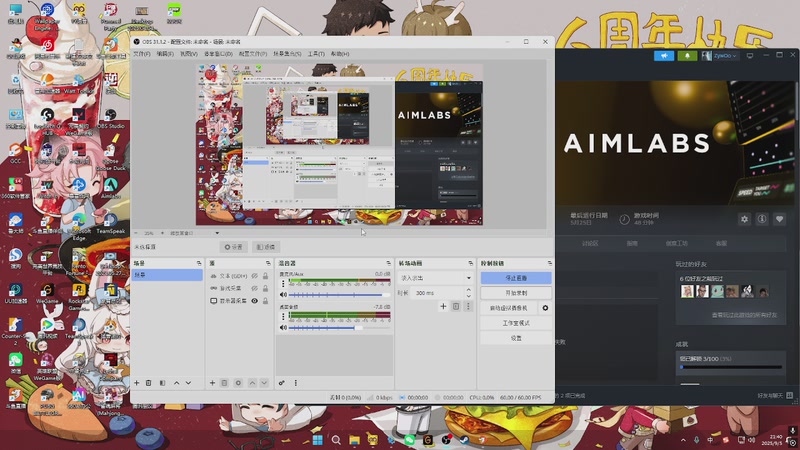Open OBS 停靠窗口(D) menu
This screenshot has width=800, height=450.
click(218, 54)
